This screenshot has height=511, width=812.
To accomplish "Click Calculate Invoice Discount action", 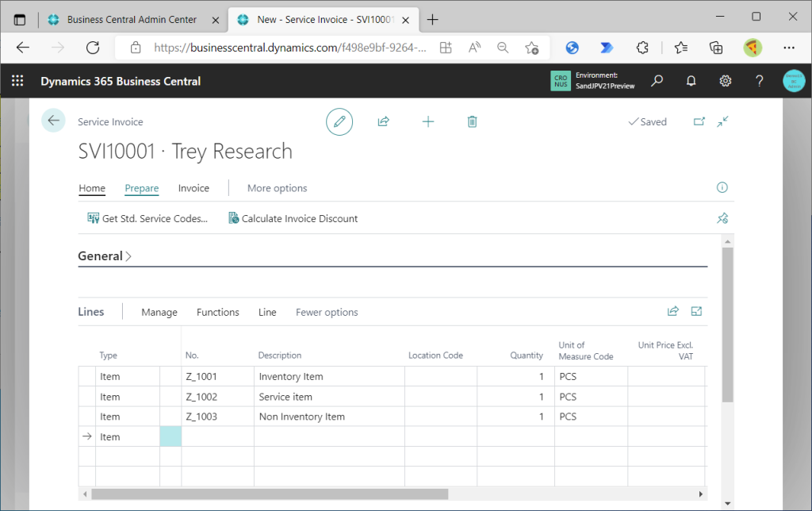I will click(293, 219).
